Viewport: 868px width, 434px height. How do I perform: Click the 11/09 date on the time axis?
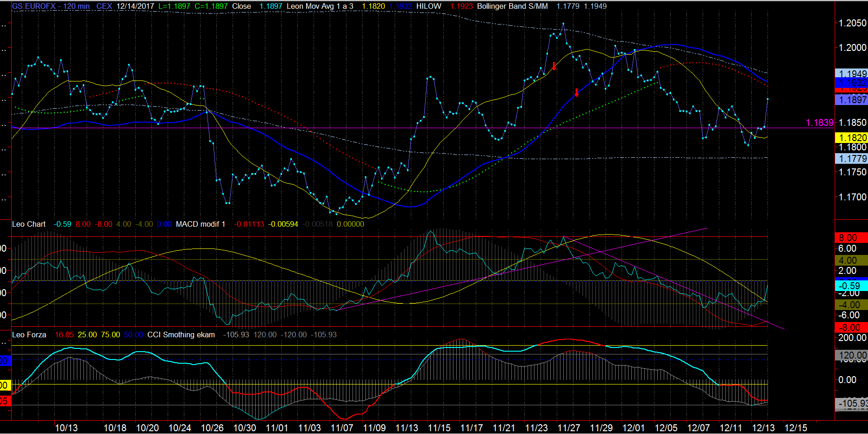(374, 428)
